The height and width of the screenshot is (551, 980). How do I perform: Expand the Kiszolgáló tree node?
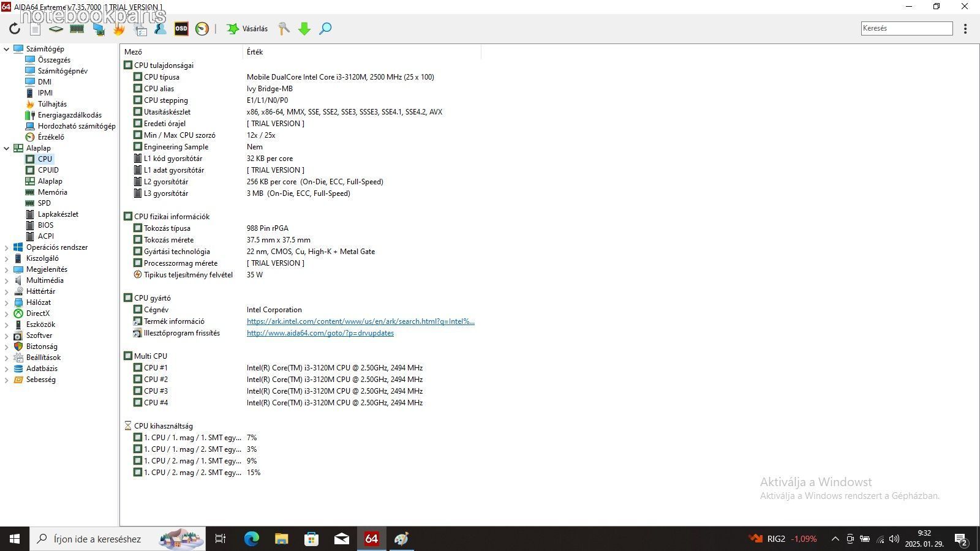coord(7,258)
